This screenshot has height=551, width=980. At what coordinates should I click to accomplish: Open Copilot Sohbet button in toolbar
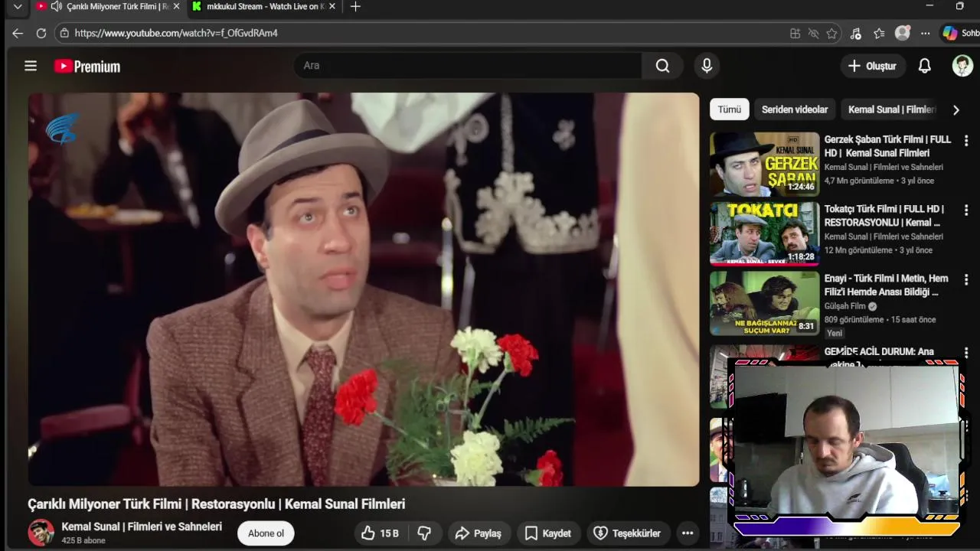[x=961, y=33]
